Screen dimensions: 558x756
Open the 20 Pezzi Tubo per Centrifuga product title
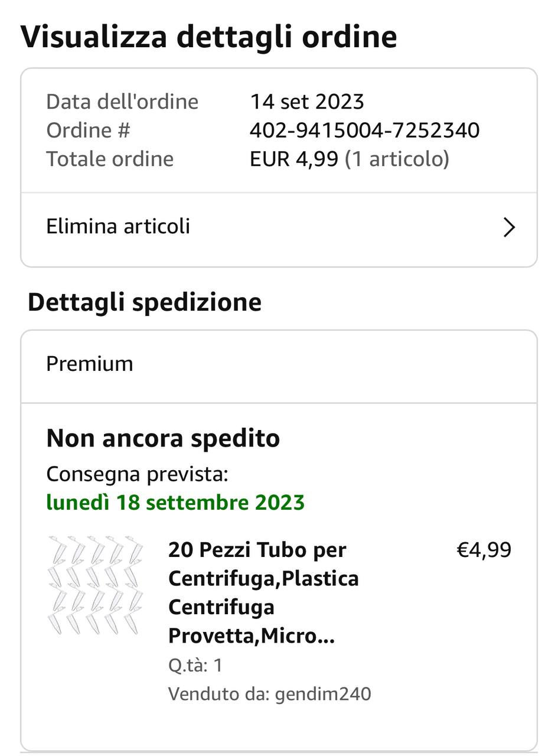coord(263,592)
